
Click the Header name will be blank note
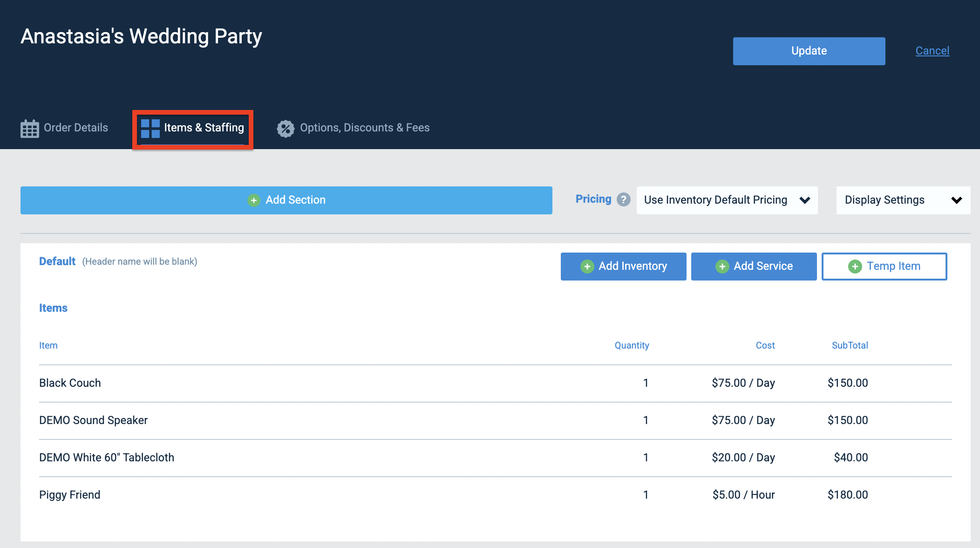click(140, 261)
